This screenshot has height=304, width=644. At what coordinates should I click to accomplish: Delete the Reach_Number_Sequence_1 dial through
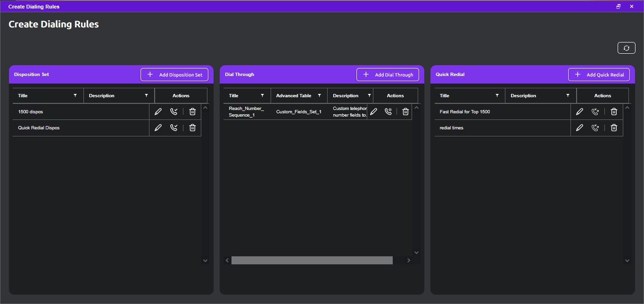(405, 112)
